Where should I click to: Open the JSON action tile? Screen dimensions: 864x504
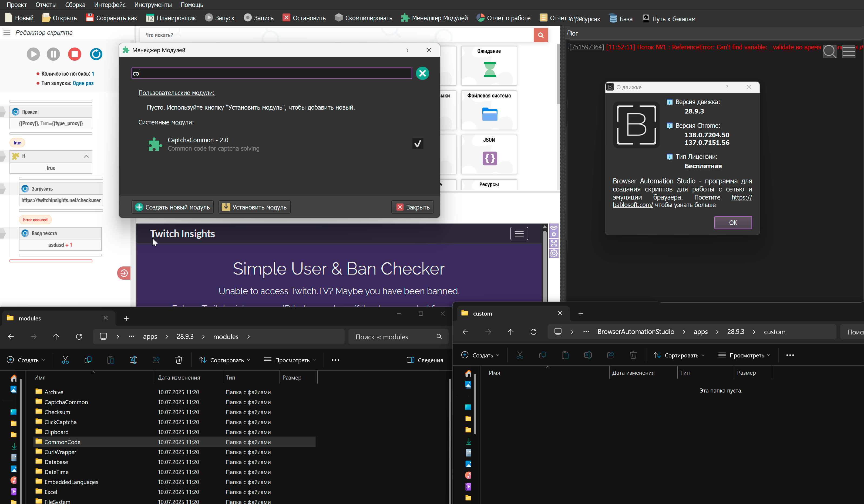pyautogui.click(x=489, y=154)
